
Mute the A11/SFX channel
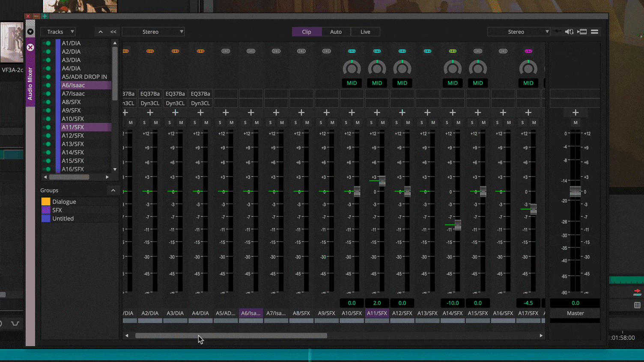(x=383, y=123)
